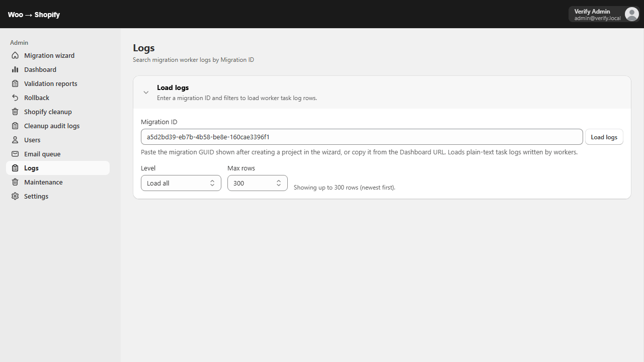Image resolution: width=644 pixels, height=362 pixels.
Task: Click the Validation reports clipboard icon
Action: (15, 83)
